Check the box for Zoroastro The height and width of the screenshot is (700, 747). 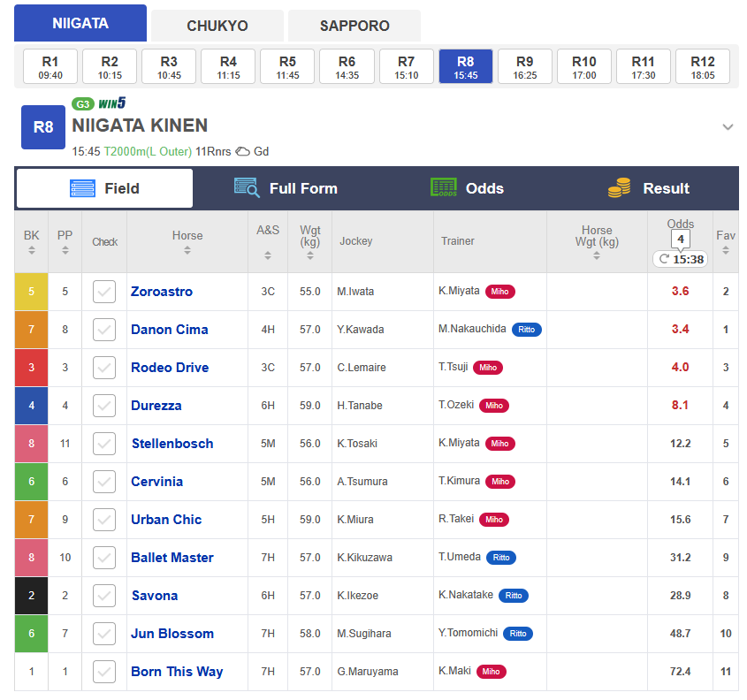(x=104, y=292)
